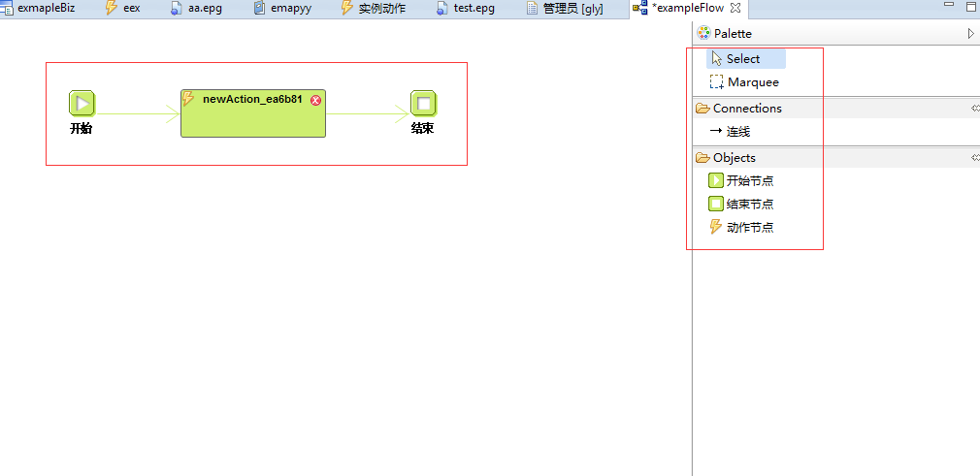The height and width of the screenshot is (476, 980).
Task: Minimize the editor area
Action: (949, 5)
